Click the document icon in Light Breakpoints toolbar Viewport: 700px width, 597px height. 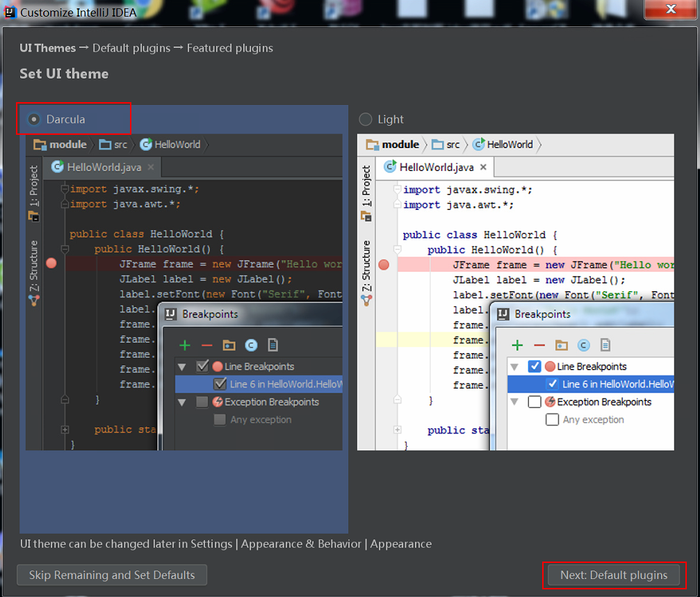(x=605, y=345)
